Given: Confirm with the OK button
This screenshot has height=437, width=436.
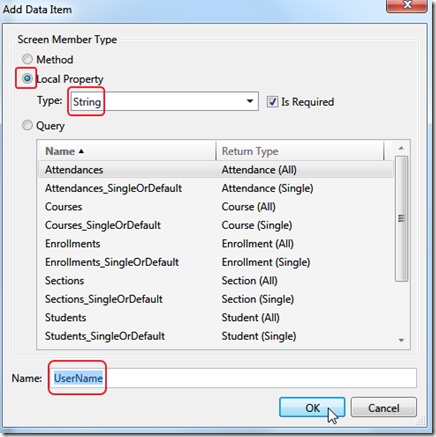Looking at the screenshot, I should coord(312,407).
